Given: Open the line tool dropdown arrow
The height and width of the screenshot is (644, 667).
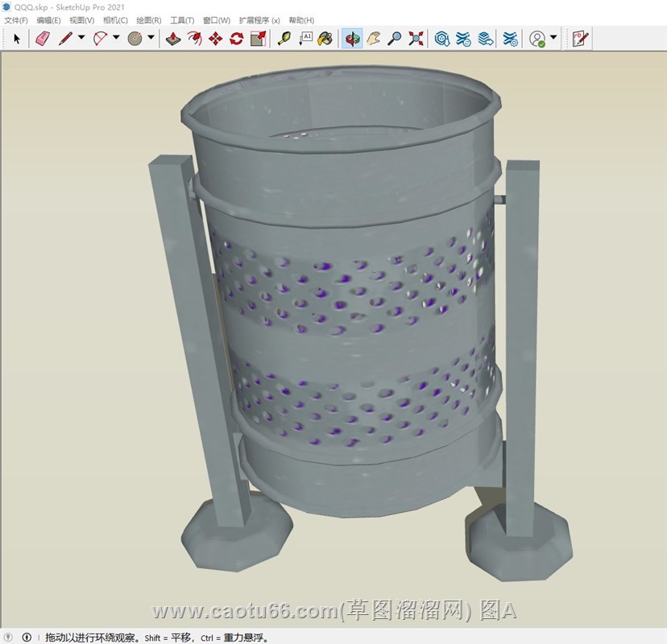Looking at the screenshot, I should click(81, 38).
